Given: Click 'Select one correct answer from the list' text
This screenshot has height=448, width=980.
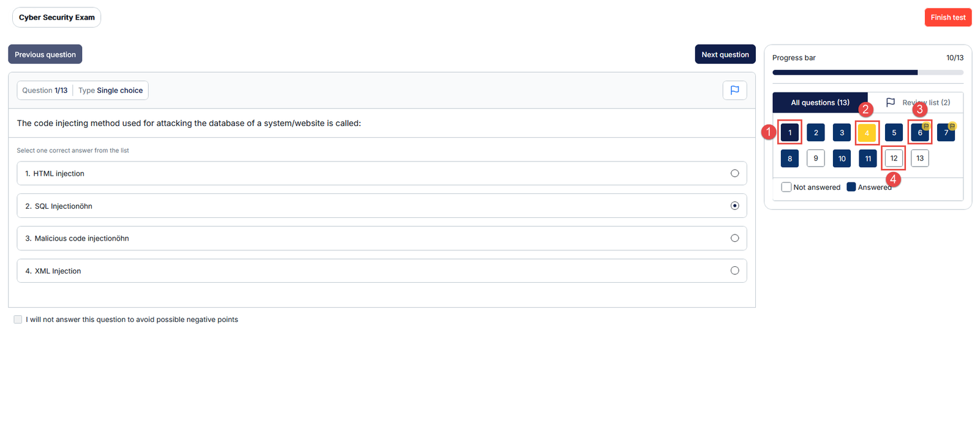Looking at the screenshot, I should pos(73,151).
